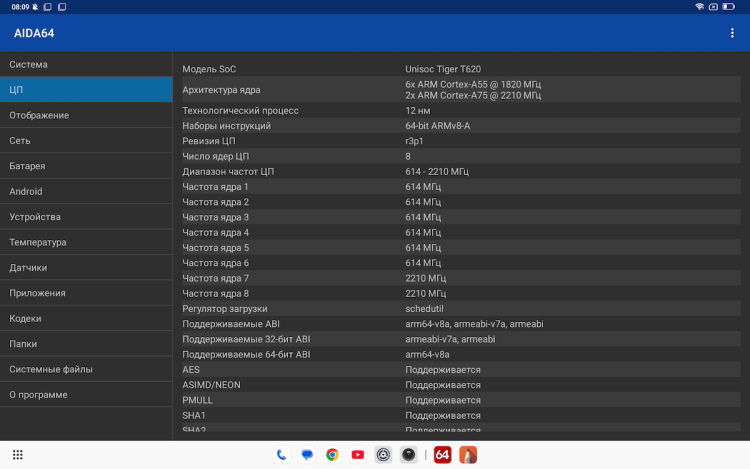
Task: Select the PMULL row
Action: pos(461,400)
